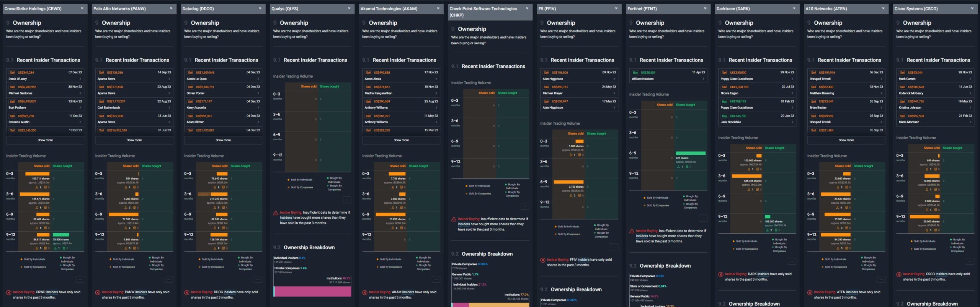Click Show more under Akamai transactions
Image resolution: width=980 pixels, height=307 pixels.
point(401,140)
